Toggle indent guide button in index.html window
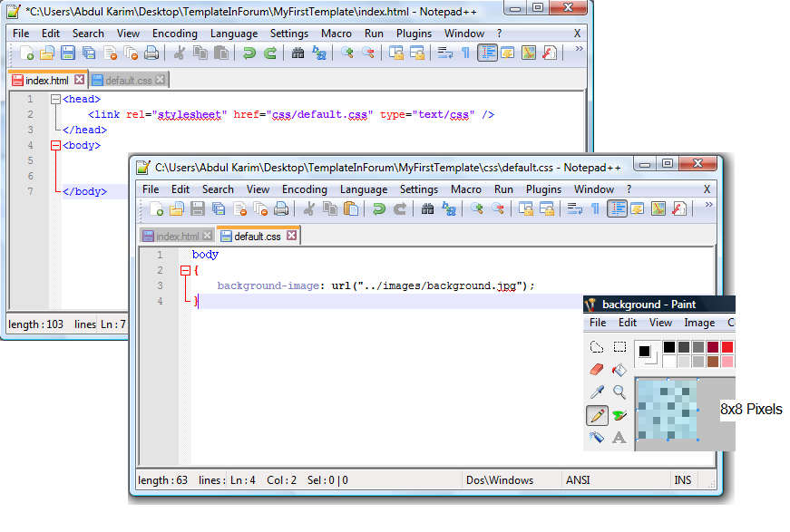 point(488,53)
